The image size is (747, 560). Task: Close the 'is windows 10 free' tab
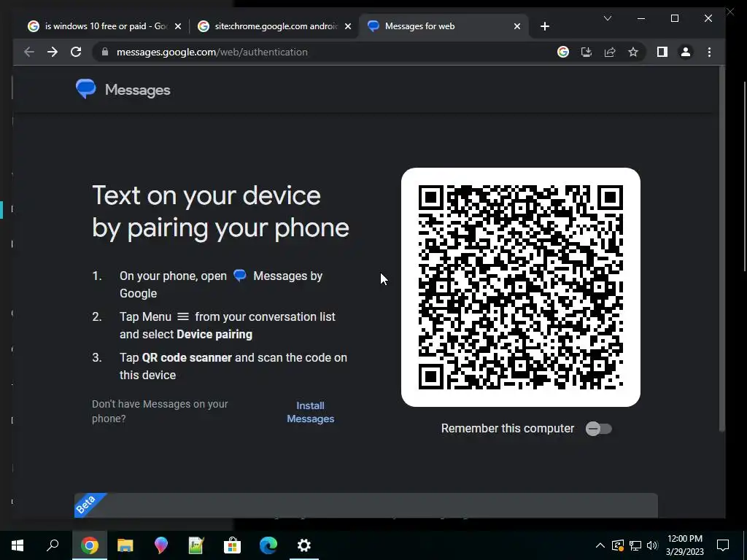[x=178, y=26]
